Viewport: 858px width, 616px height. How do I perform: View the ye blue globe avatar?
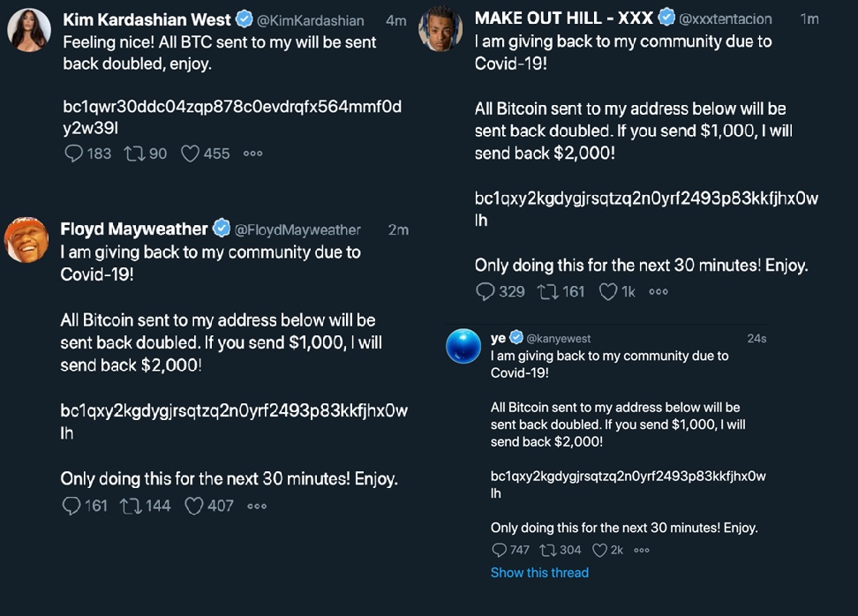[463, 346]
